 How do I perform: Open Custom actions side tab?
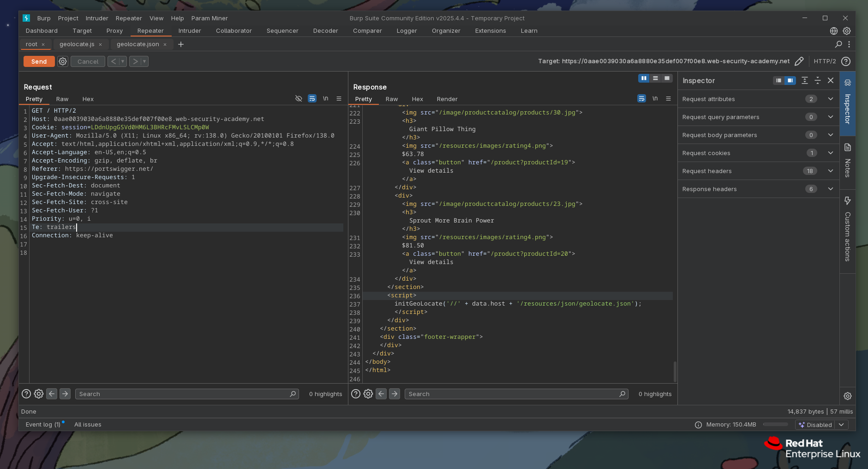848,231
